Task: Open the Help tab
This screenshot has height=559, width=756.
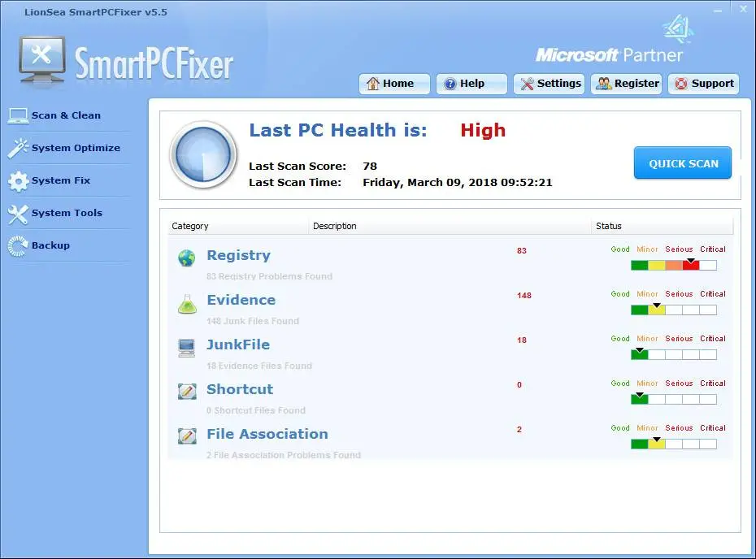Action: (471, 84)
